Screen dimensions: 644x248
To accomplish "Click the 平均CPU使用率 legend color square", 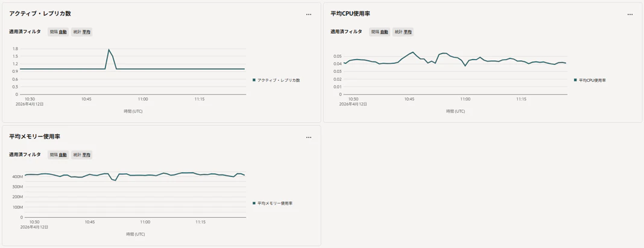I will [x=575, y=80].
